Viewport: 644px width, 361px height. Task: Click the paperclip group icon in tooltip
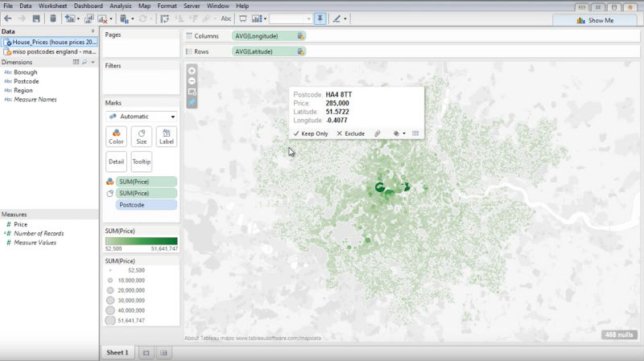(377, 133)
